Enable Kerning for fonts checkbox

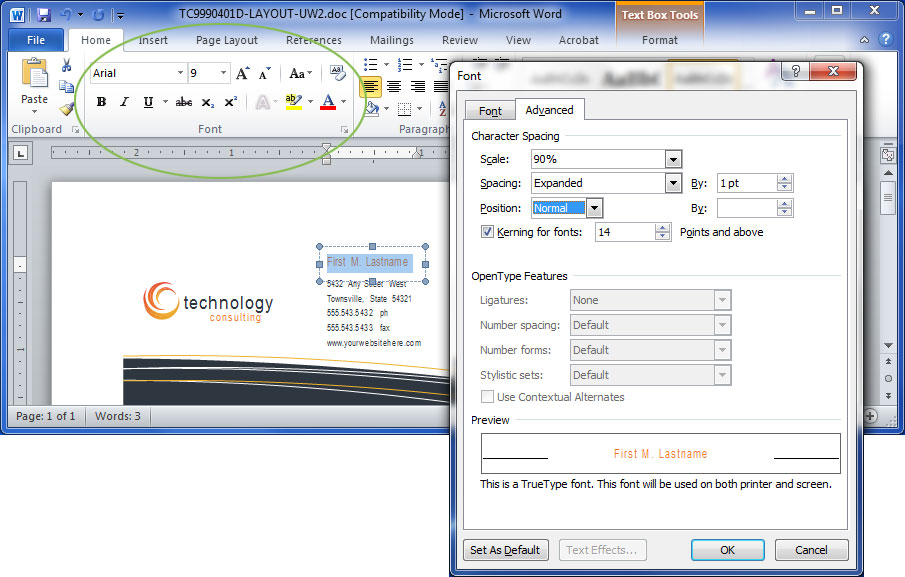tap(487, 231)
